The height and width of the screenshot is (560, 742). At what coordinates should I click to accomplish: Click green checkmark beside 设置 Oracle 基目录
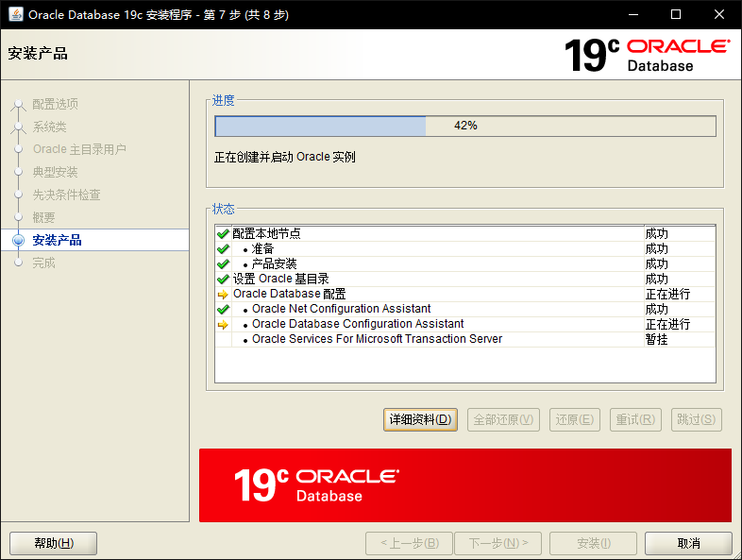click(x=223, y=280)
